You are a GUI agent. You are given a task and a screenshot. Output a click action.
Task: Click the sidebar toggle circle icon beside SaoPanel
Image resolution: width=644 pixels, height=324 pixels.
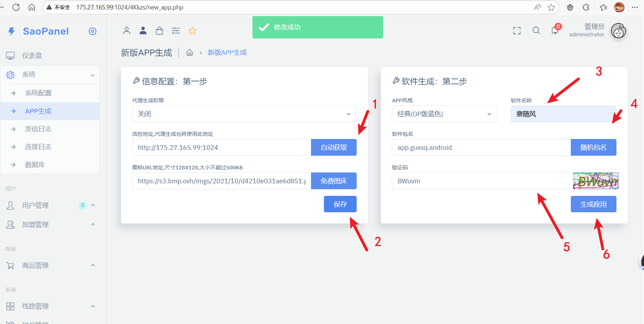(x=92, y=31)
